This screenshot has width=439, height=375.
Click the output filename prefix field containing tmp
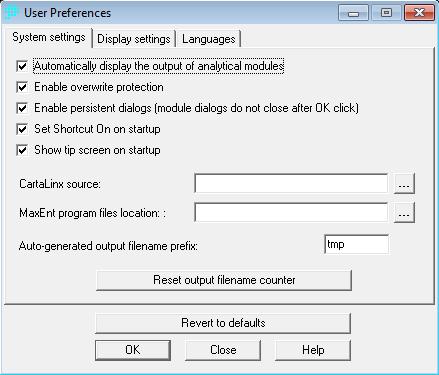tap(357, 244)
